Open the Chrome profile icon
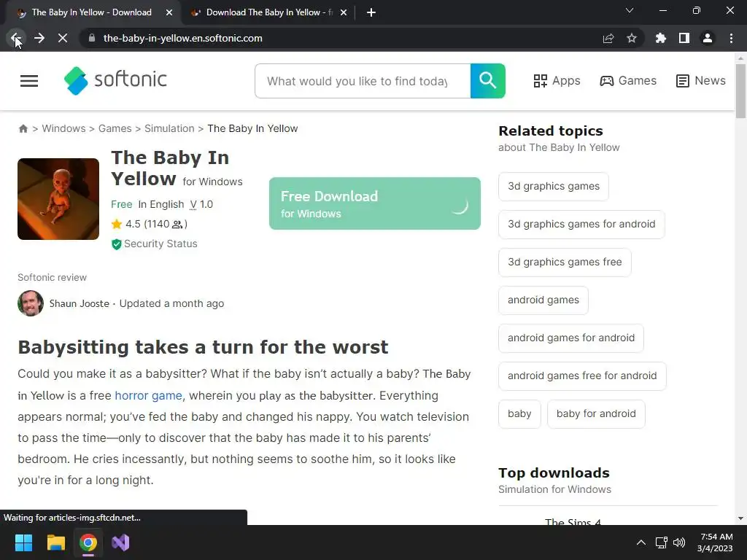 pos(708,38)
